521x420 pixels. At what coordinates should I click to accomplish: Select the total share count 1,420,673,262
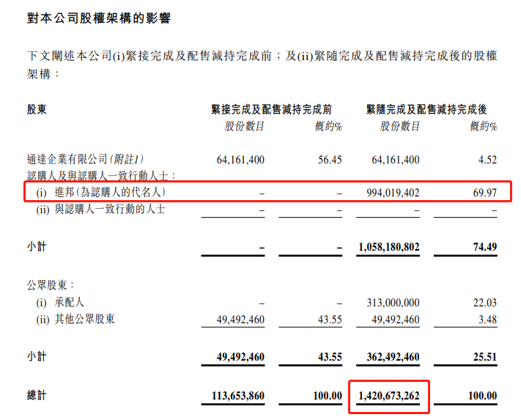click(x=389, y=396)
